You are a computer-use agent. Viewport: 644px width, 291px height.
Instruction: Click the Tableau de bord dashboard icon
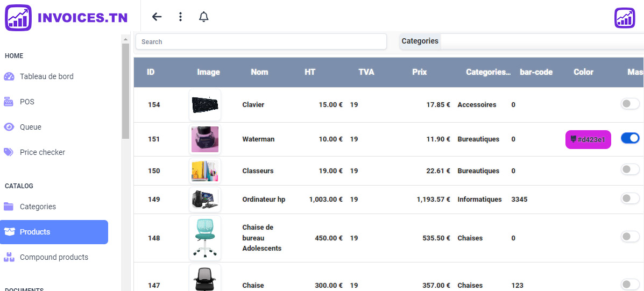tap(9, 76)
